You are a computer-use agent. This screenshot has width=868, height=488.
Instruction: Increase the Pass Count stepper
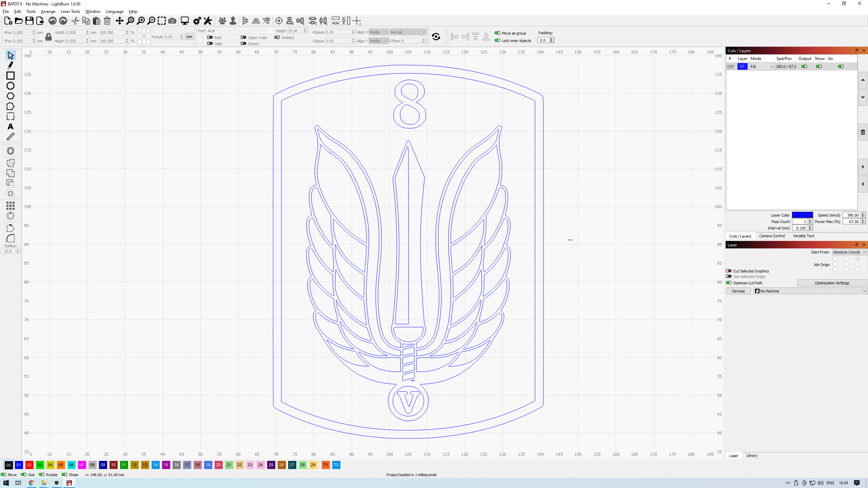click(x=810, y=220)
